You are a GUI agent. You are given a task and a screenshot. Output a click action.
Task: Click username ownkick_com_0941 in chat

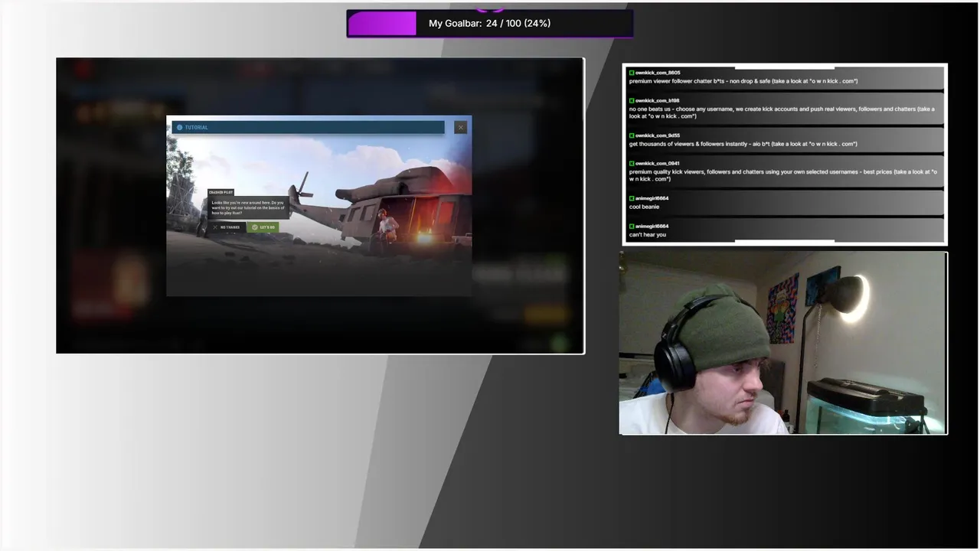click(x=658, y=163)
